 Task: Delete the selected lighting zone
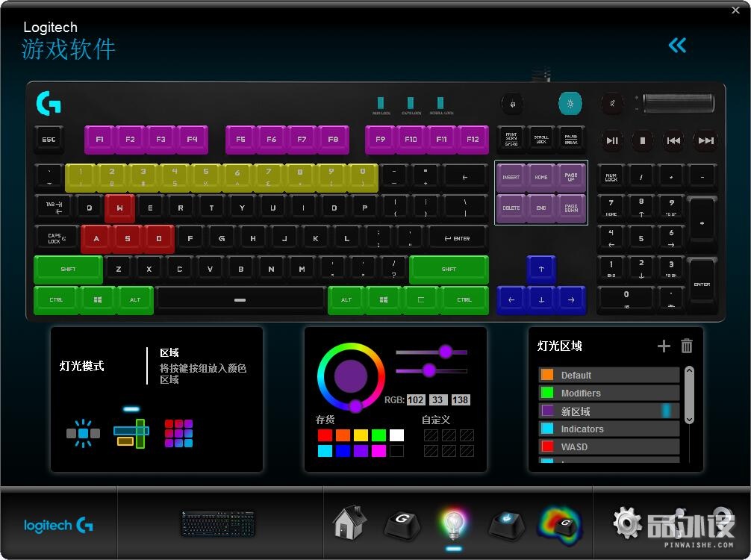687,346
